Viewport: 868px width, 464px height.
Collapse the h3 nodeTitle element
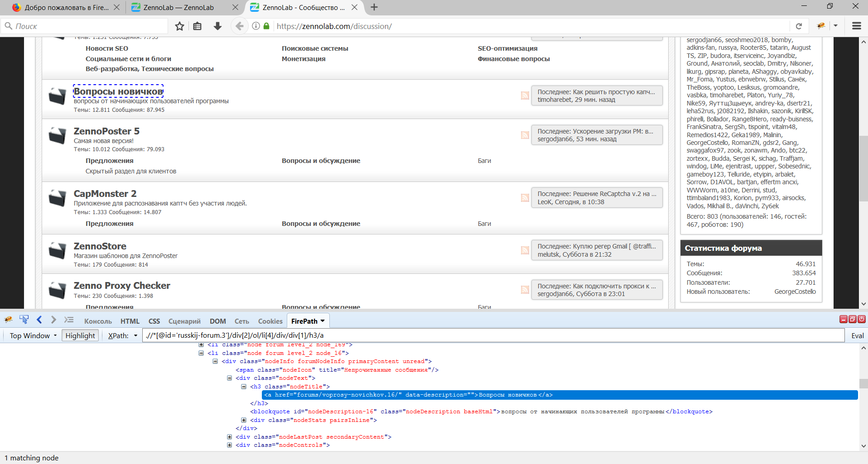(244, 387)
